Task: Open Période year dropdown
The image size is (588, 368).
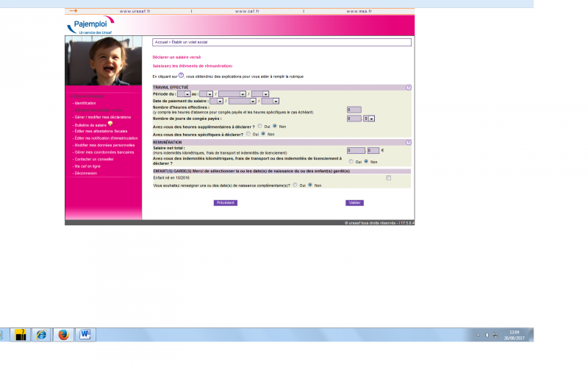Action: tap(260, 94)
